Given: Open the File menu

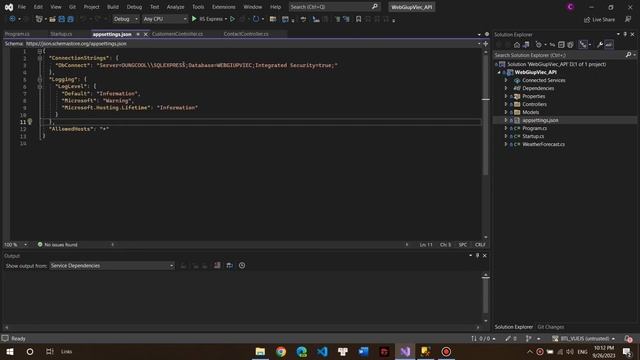Looking at the screenshot, I should point(22,7).
